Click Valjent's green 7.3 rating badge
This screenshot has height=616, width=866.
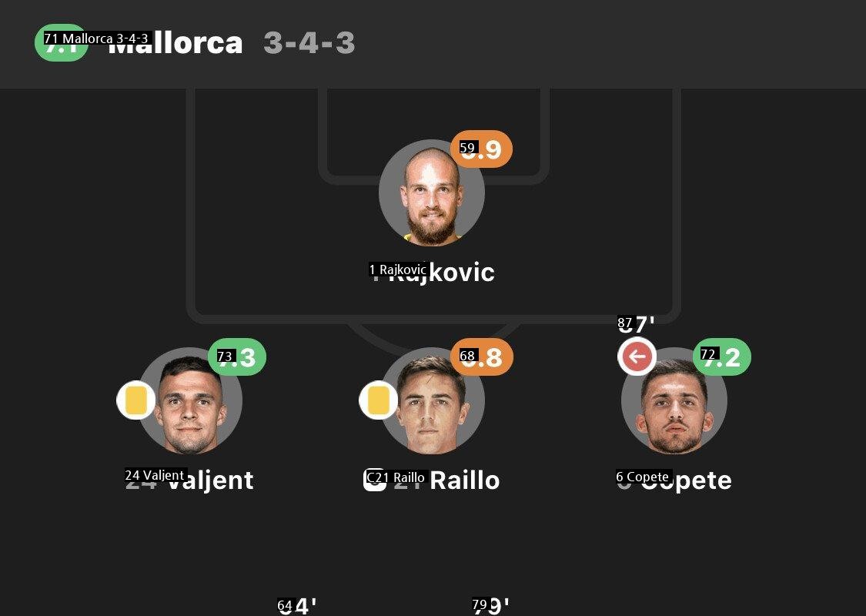tap(237, 357)
